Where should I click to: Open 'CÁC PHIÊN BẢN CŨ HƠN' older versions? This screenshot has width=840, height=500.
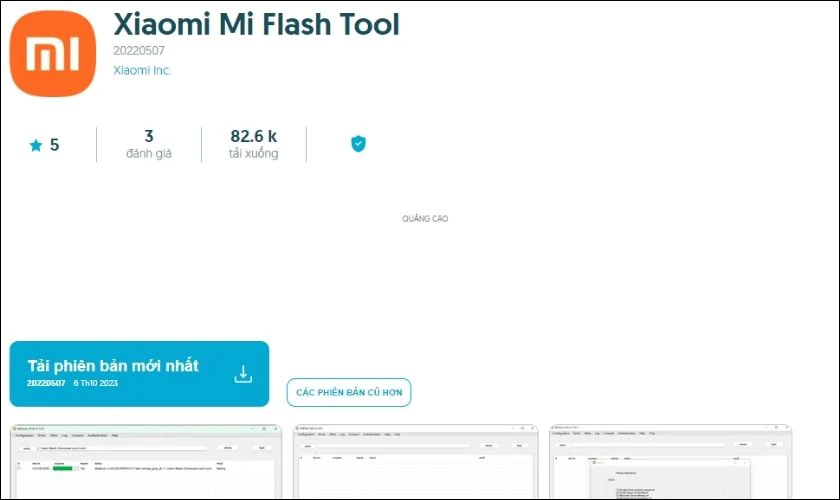click(349, 393)
